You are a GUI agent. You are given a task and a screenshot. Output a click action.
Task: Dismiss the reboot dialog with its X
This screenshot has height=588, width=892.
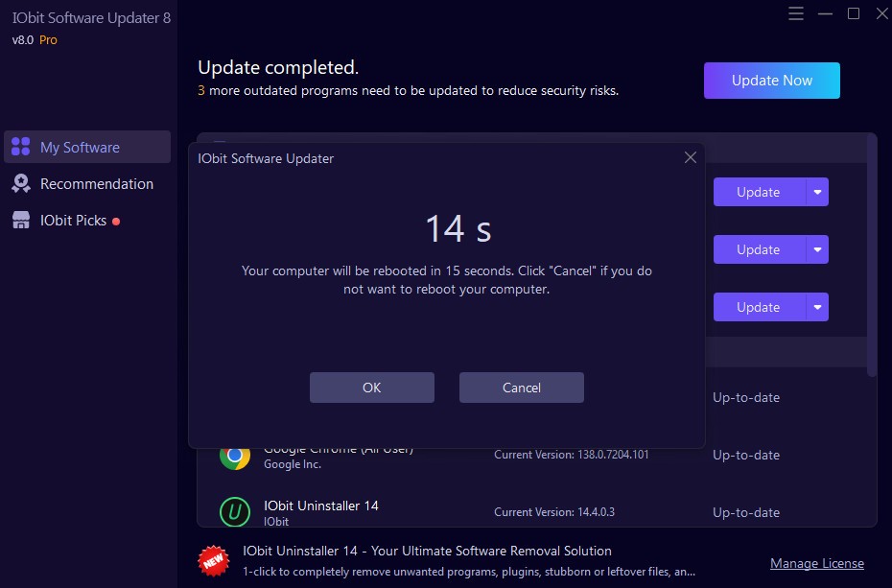tap(690, 157)
